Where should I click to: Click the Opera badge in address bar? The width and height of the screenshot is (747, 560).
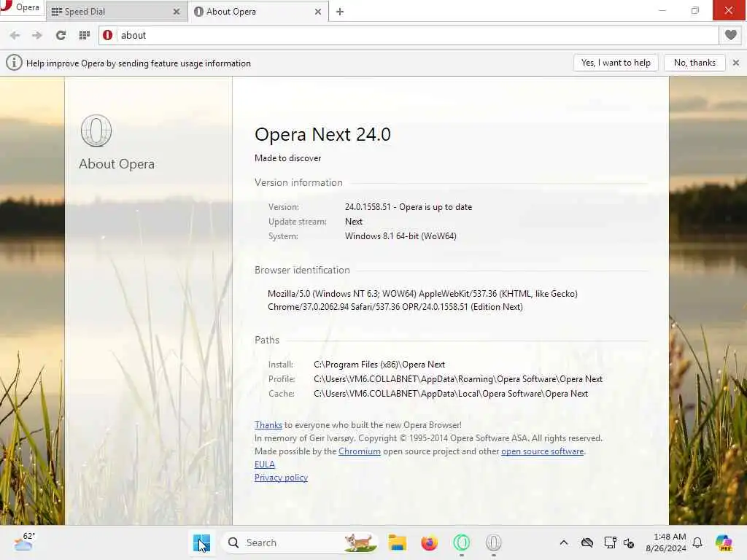(108, 35)
